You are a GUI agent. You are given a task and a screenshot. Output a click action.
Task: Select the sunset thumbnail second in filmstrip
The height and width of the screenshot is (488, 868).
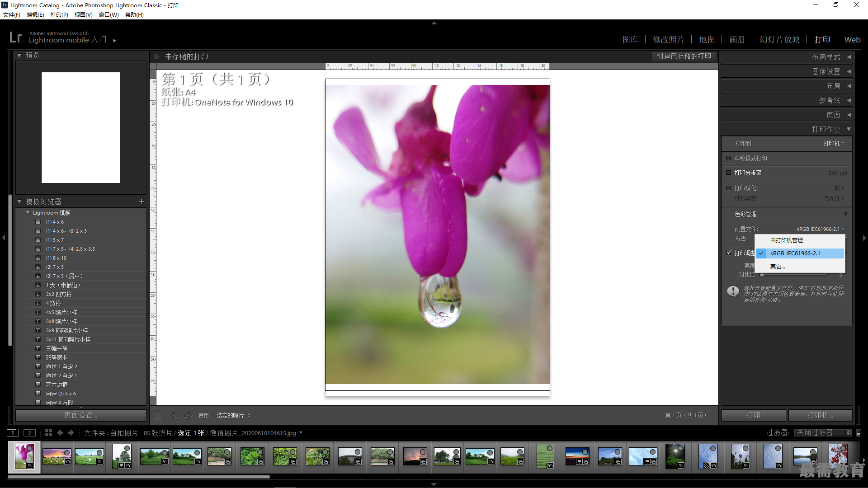(x=57, y=457)
